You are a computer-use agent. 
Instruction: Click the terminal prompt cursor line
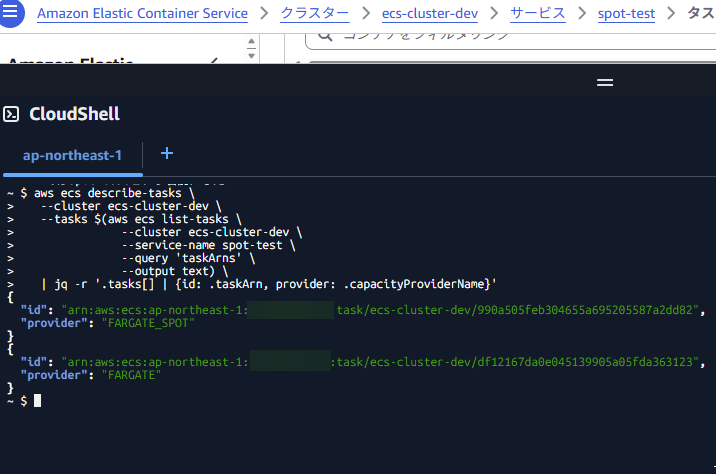[24, 401]
